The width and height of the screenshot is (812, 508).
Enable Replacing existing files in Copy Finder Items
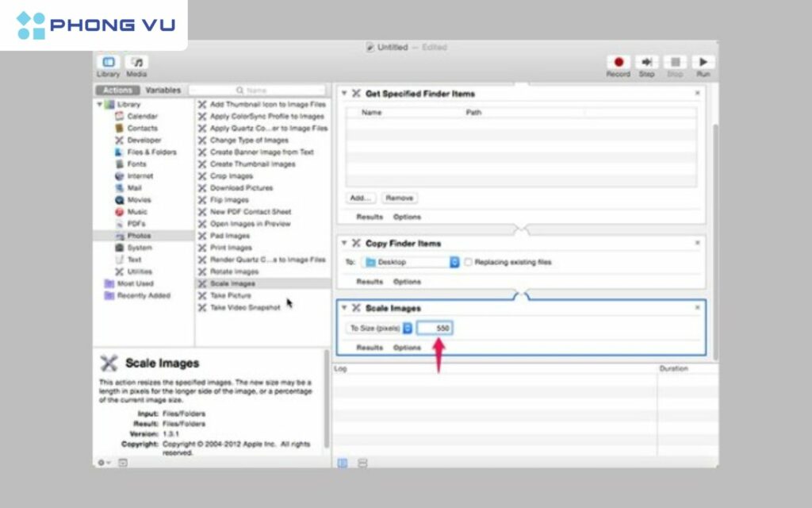point(468,263)
